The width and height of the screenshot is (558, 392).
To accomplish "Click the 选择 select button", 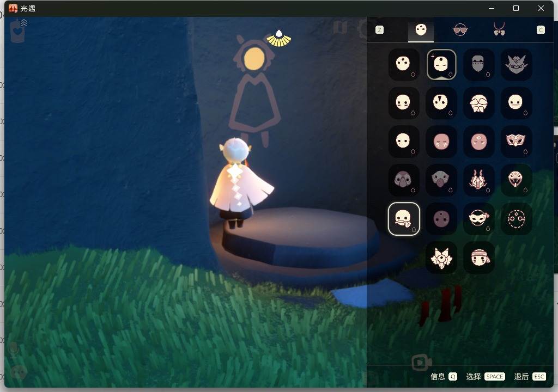I will [x=486, y=376].
